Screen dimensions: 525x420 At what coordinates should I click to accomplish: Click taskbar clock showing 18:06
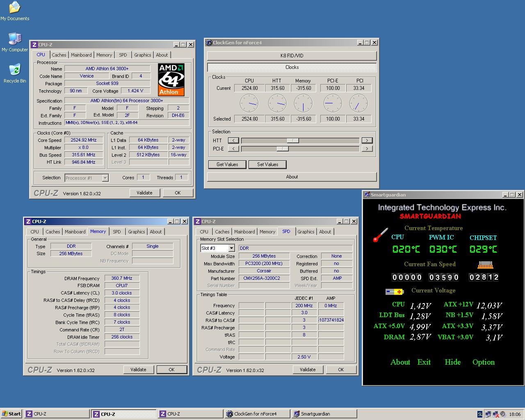click(x=515, y=414)
